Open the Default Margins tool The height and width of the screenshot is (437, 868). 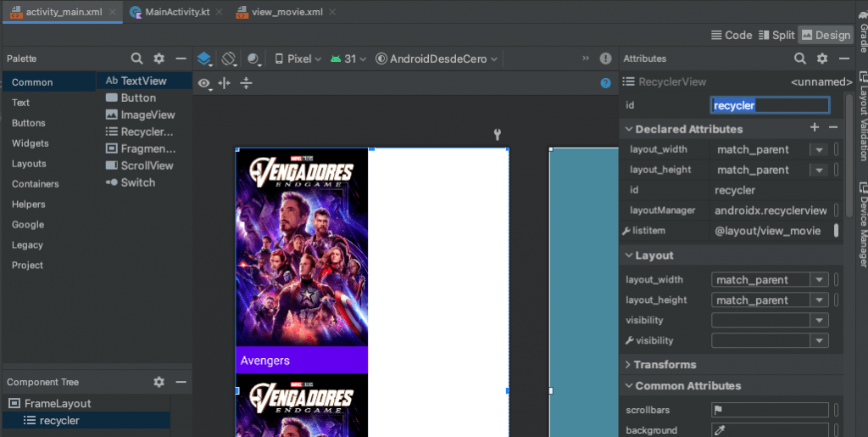coord(224,83)
